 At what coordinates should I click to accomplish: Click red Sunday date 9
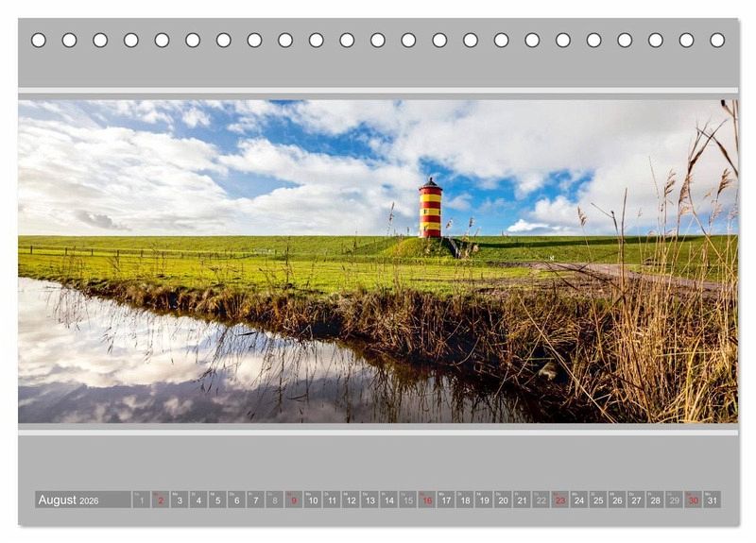point(293,500)
